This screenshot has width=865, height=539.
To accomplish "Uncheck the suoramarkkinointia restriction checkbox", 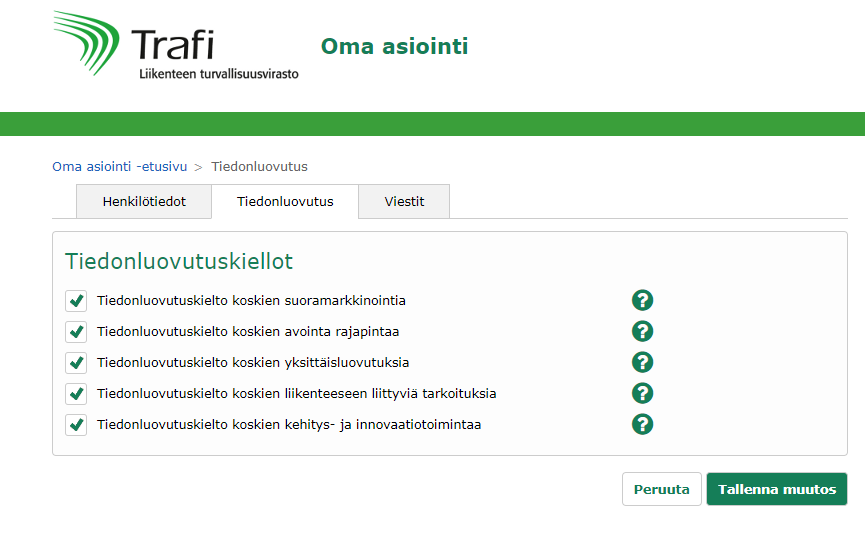I will coord(76,301).
